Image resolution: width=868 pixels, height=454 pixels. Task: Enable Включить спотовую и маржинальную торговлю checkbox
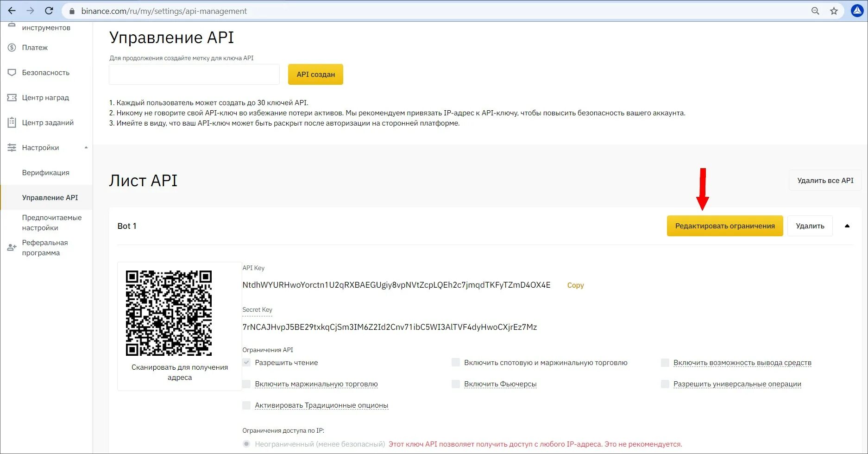click(456, 362)
